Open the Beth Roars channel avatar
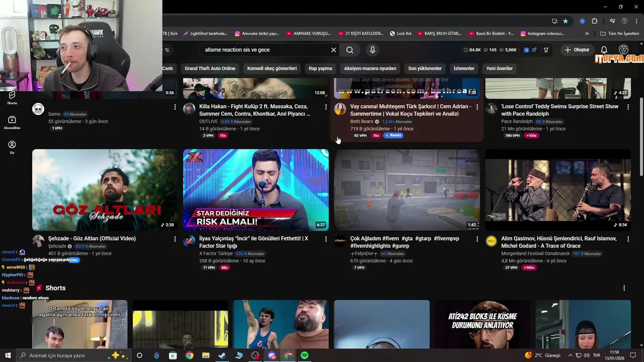Viewport: 644px width, 362px height. (x=340, y=109)
